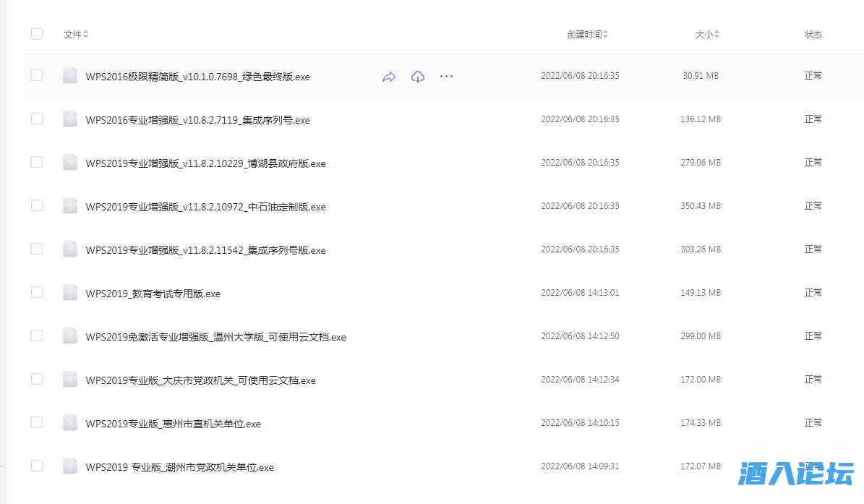Image resolution: width=864 pixels, height=504 pixels.
Task: Check the box for WPS2019 潮州市党政机关单位
Action: [x=37, y=466]
